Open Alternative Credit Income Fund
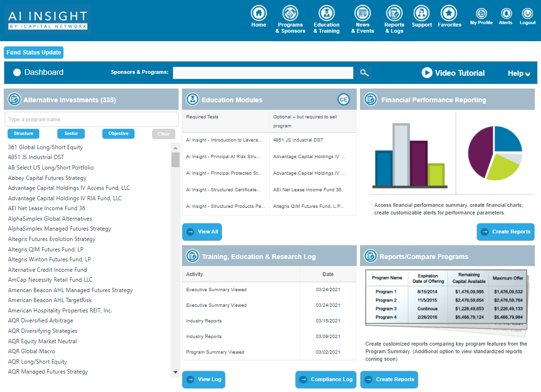The image size is (541, 392). click(48, 269)
